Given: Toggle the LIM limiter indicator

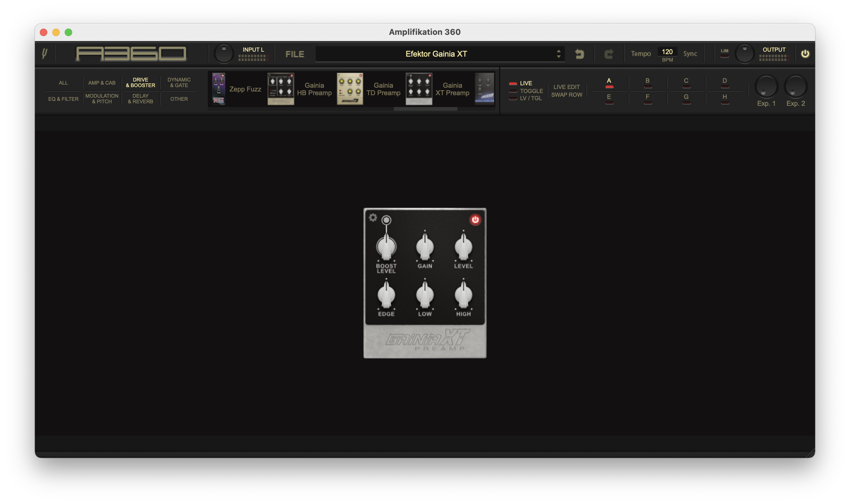Looking at the screenshot, I should click(x=724, y=53).
